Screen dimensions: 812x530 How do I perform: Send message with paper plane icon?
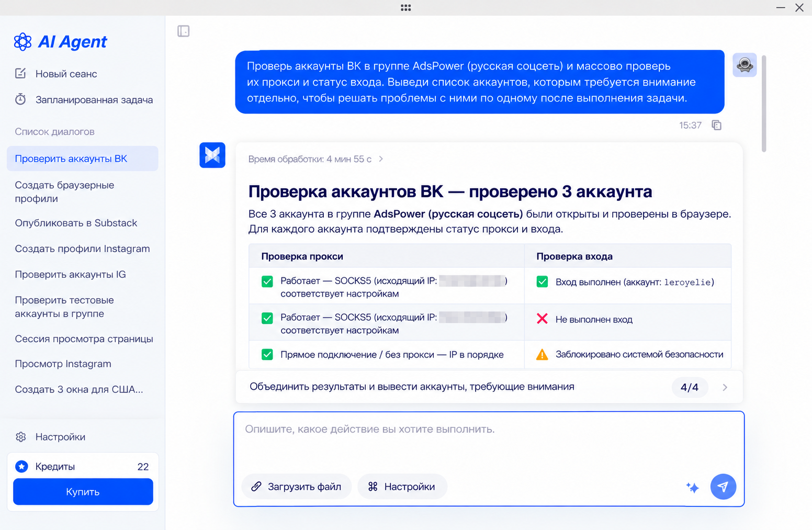tap(723, 487)
